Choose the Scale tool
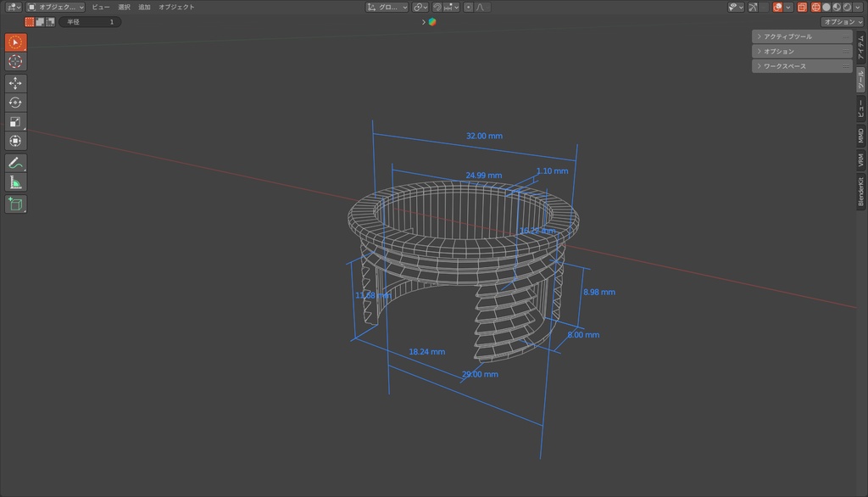The height and width of the screenshot is (497, 868). tap(15, 122)
